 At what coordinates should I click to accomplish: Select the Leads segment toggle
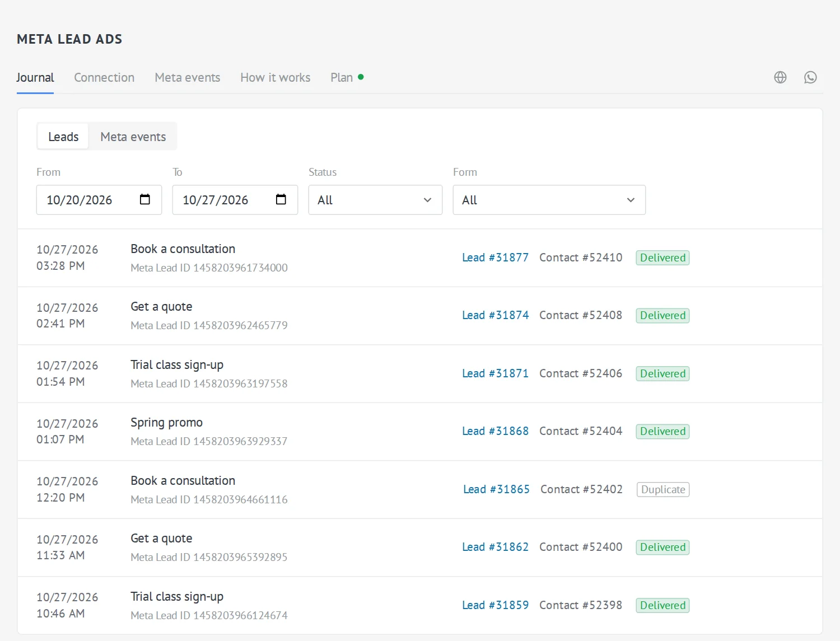click(x=63, y=137)
